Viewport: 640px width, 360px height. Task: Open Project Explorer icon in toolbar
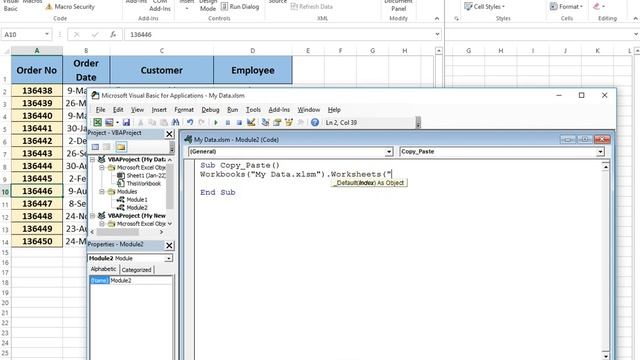pyautogui.click(x=265, y=122)
